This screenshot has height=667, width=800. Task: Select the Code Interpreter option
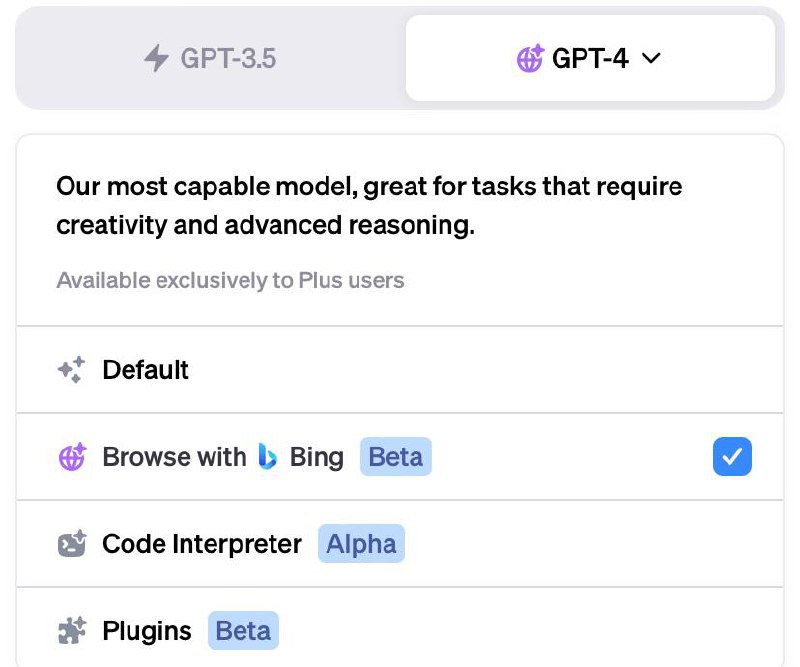coord(202,544)
